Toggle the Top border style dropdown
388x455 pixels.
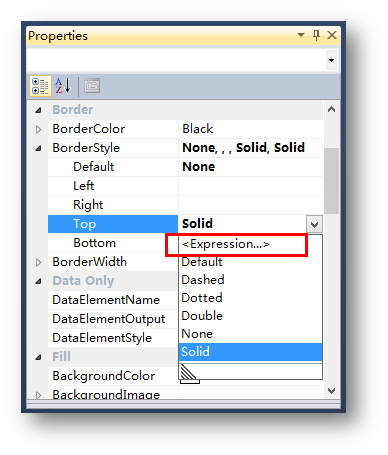[x=314, y=224]
